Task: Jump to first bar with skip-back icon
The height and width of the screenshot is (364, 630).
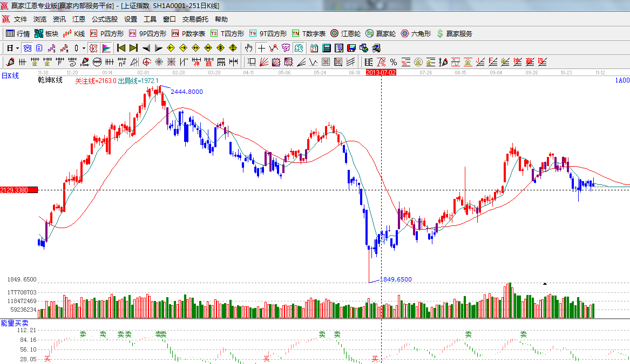Action: pos(121,48)
